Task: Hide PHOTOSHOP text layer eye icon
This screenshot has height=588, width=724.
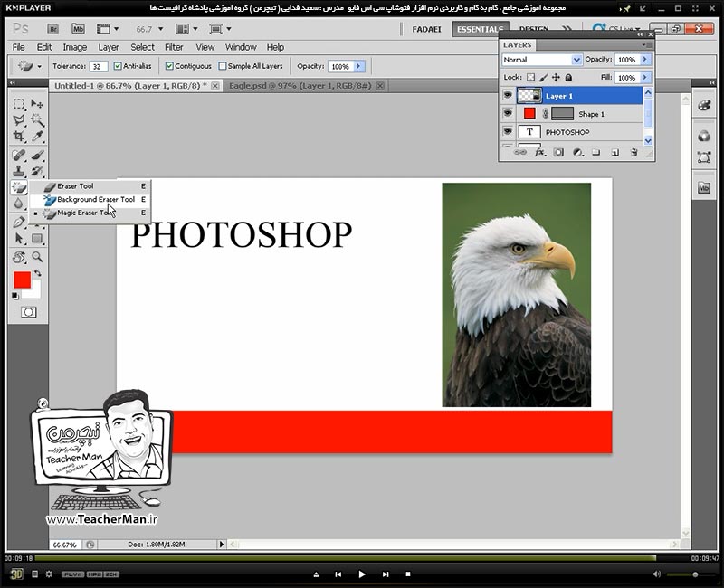Action: coord(508,131)
